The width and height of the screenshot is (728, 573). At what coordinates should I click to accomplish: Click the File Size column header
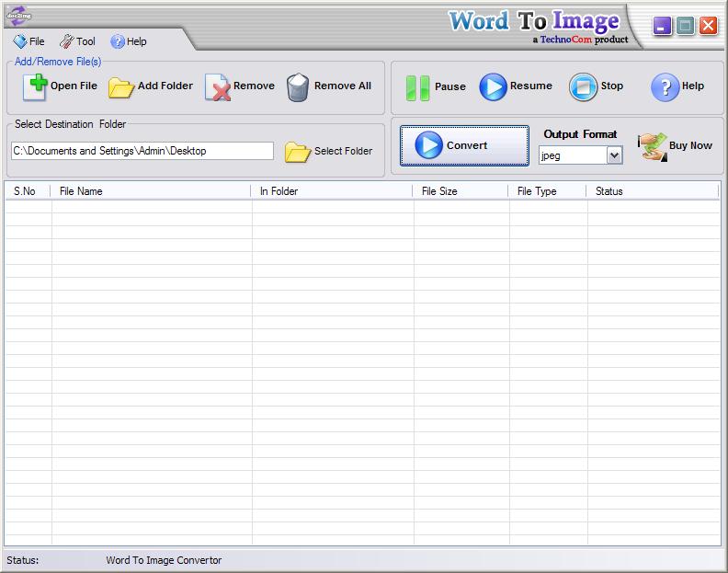pyautogui.click(x=461, y=191)
